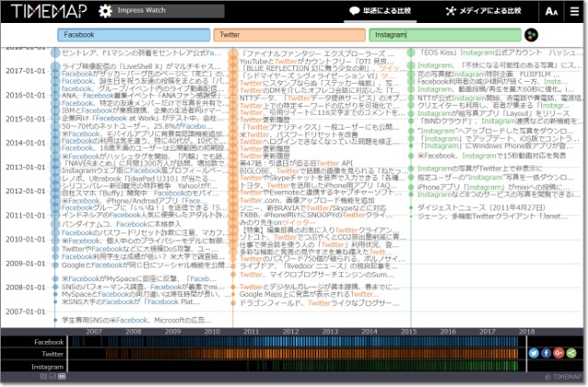Click the Twitter keyword field
This screenshot has height=387, width=588.
[288, 35]
